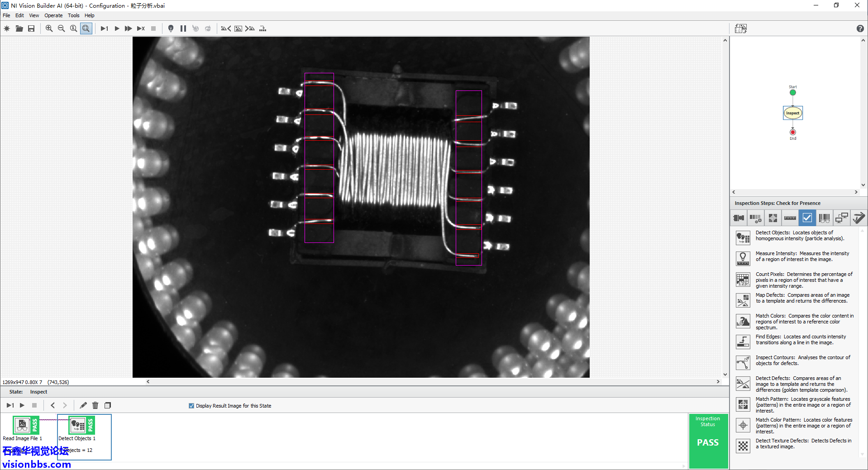
Task: Add the Match Pattern inspection step
Action: coord(743,404)
